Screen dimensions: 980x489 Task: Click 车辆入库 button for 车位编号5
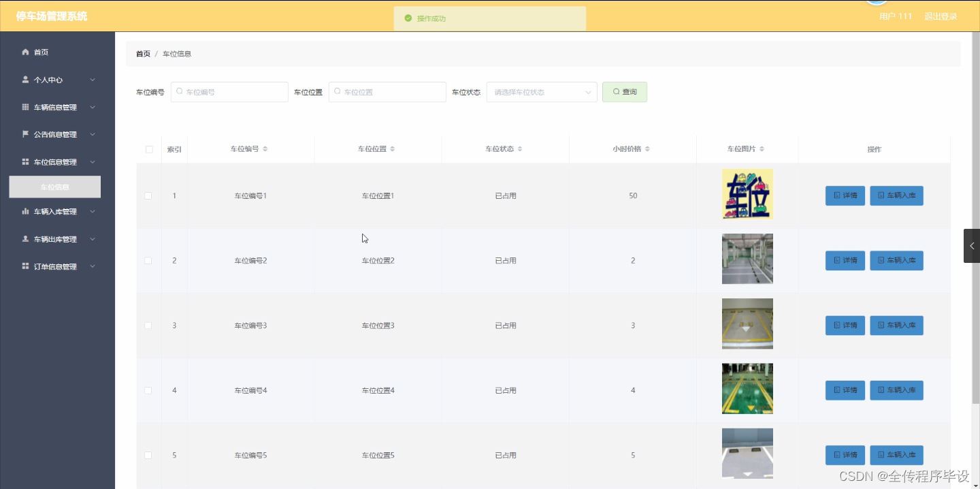[896, 455]
